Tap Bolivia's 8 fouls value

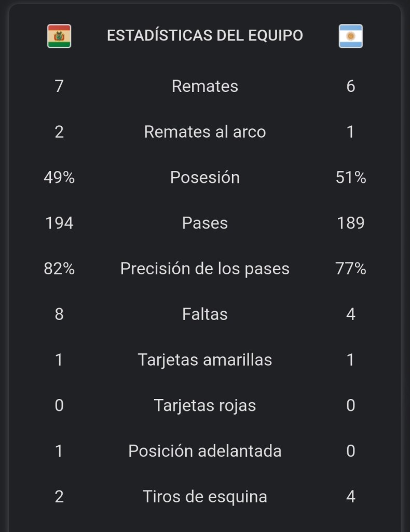tap(59, 314)
